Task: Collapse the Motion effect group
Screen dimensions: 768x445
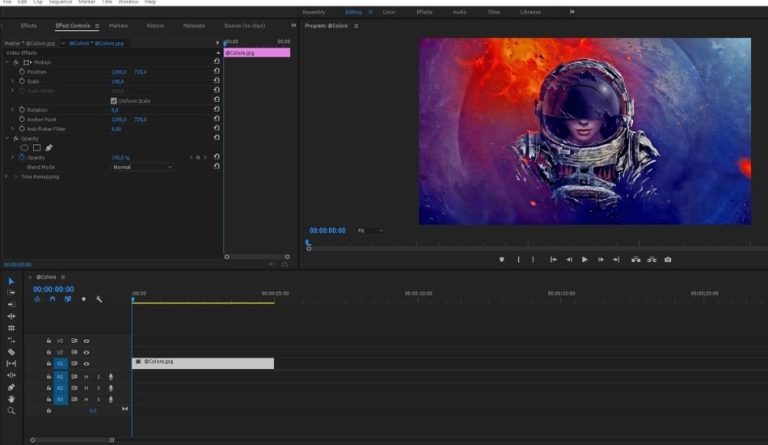Action: point(7,62)
